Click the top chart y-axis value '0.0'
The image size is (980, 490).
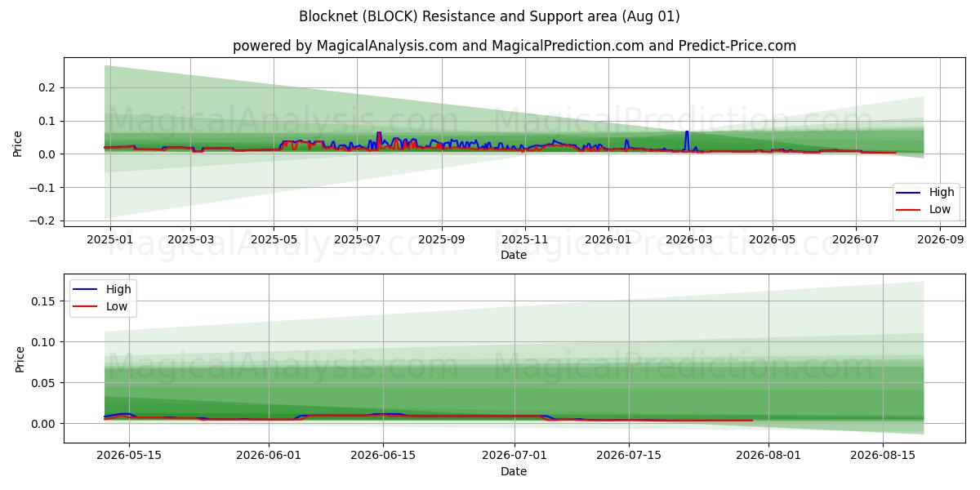(x=49, y=154)
